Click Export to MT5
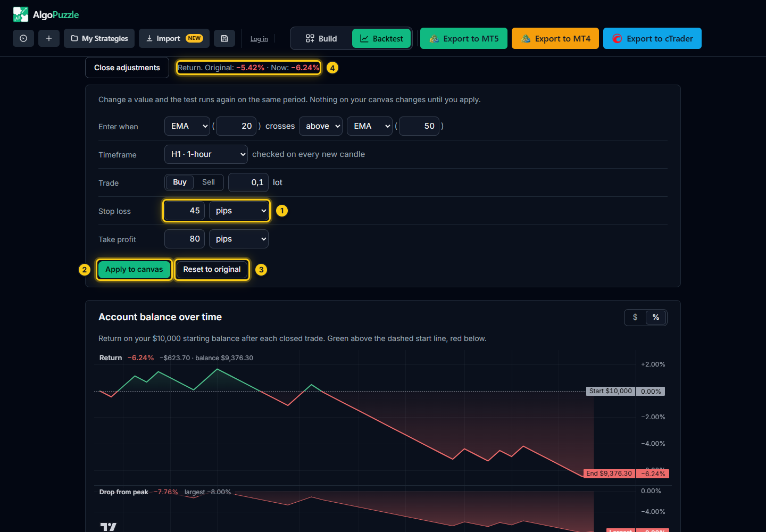The width and height of the screenshot is (766, 532). click(464, 38)
